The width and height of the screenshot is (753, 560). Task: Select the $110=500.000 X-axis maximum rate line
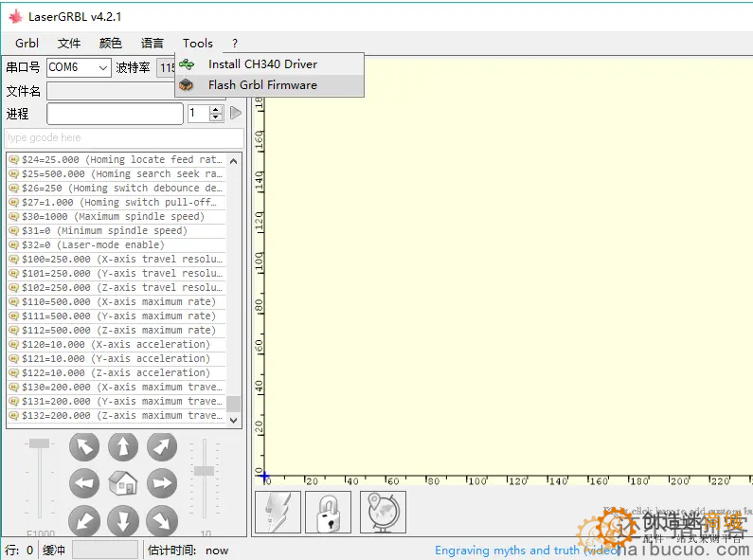tap(117, 301)
